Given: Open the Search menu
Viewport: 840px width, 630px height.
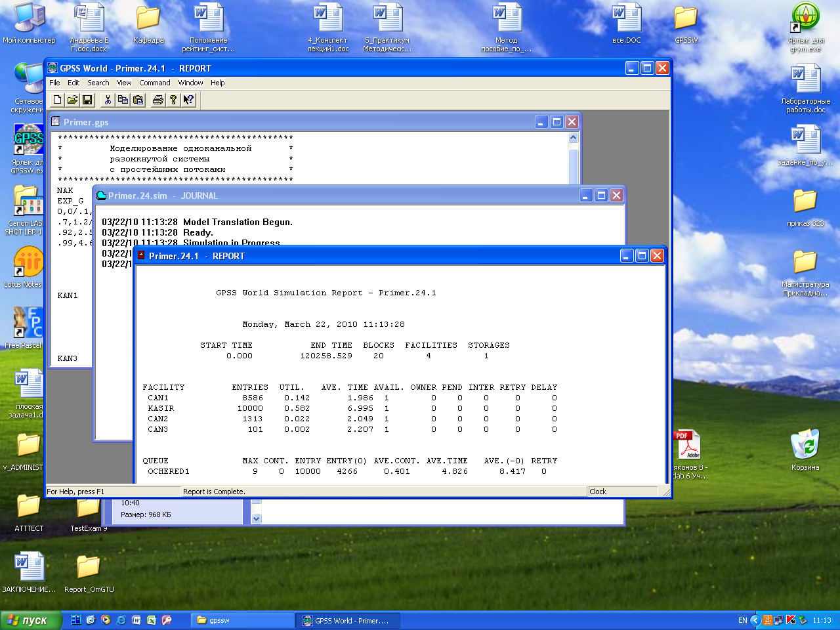Looking at the screenshot, I should pos(98,83).
